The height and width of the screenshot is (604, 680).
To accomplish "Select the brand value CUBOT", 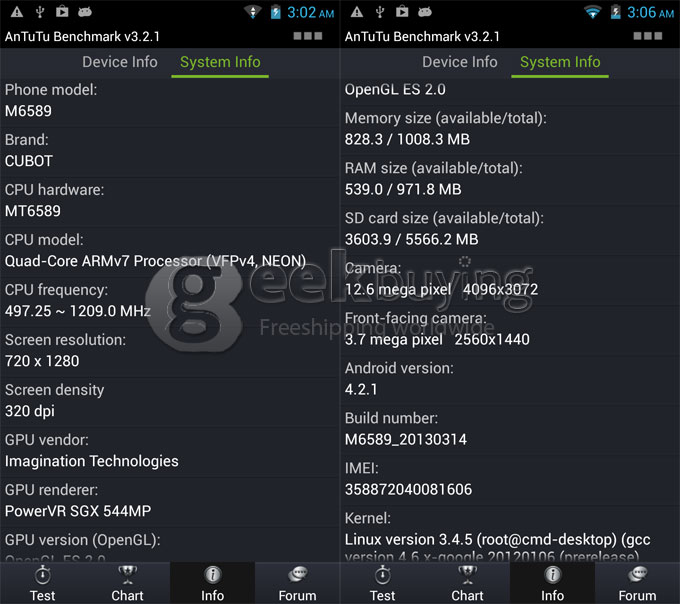I will coord(29,161).
